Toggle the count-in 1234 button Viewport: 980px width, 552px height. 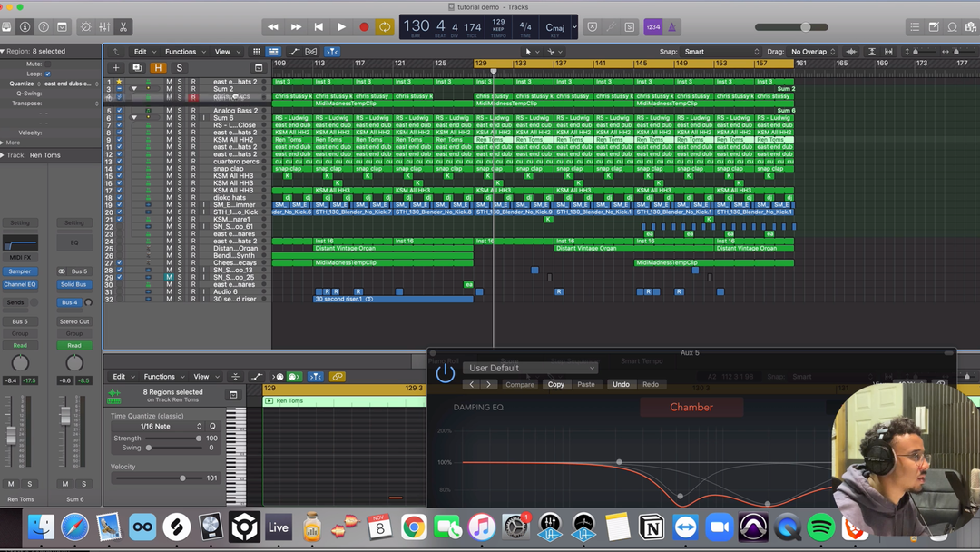click(x=652, y=27)
